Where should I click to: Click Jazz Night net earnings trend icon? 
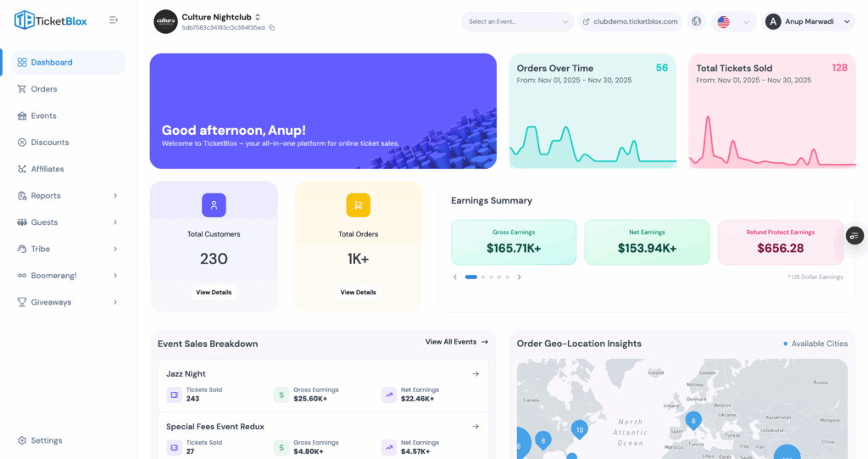[388, 395]
